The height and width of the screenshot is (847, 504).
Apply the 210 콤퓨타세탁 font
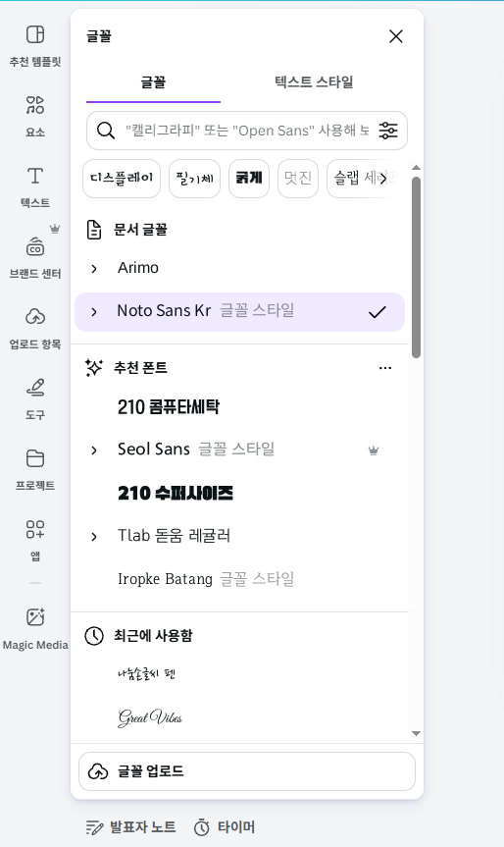pyautogui.click(x=169, y=406)
